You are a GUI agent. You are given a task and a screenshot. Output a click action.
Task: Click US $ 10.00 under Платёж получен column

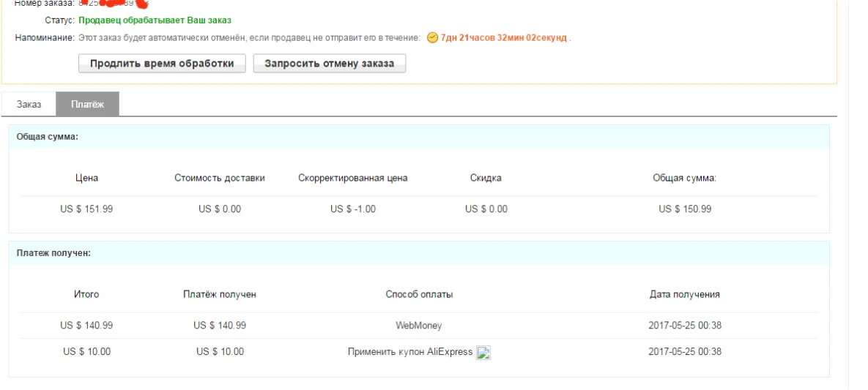tap(220, 352)
